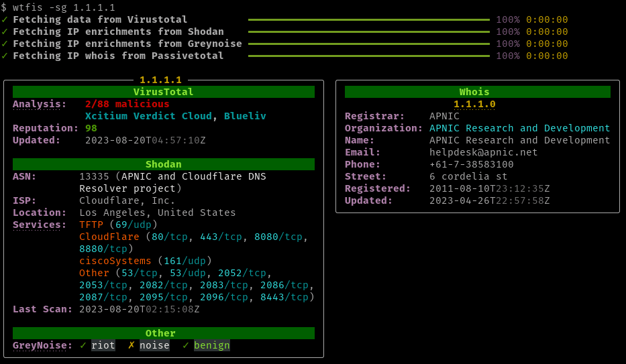
Task: Click the 443/tcp port
Action: pyautogui.click(x=221, y=237)
